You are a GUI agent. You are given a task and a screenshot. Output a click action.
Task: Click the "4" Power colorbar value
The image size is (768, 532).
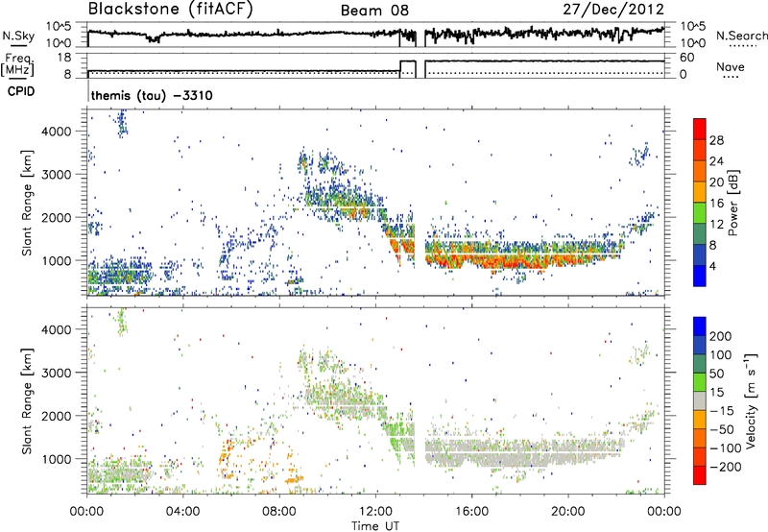(x=713, y=267)
